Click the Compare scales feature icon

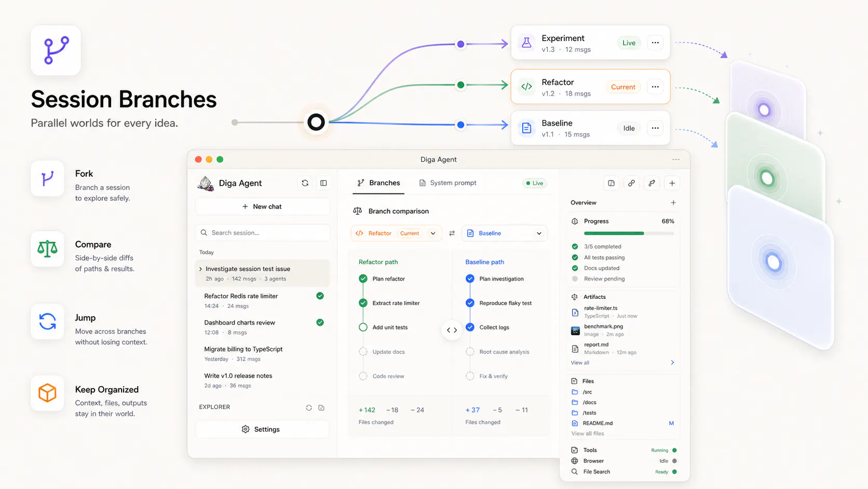click(47, 249)
